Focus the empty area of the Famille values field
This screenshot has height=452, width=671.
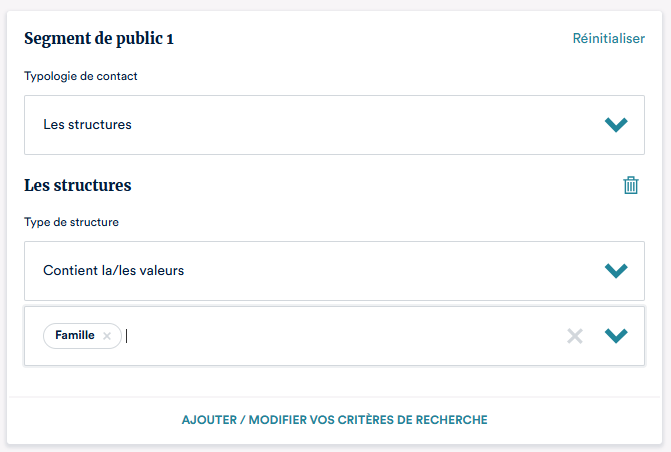click(340, 336)
